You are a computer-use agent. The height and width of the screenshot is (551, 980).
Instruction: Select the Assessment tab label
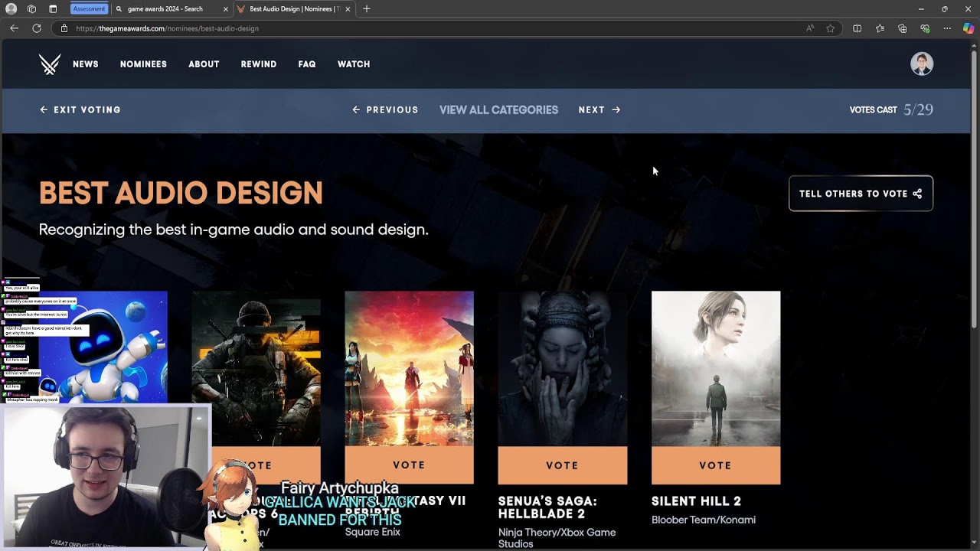(x=90, y=9)
